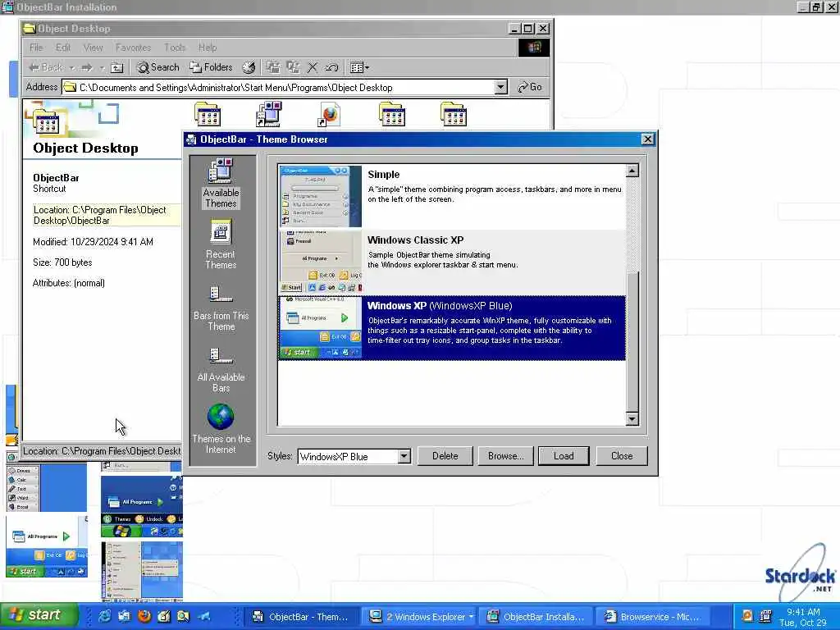Click the Load button
This screenshot has height=630, width=840.
tap(564, 456)
